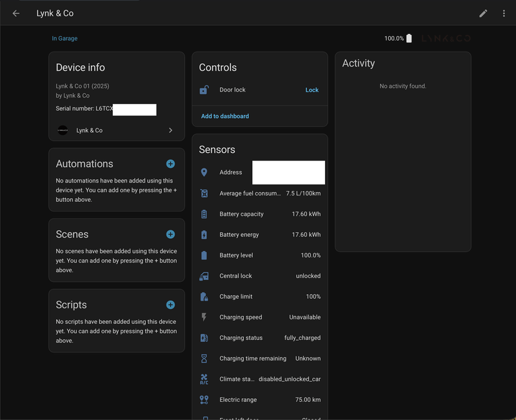The height and width of the screenshot is (420, 516).
Task: Open the In Garage area link
Action: click(64, 39)
